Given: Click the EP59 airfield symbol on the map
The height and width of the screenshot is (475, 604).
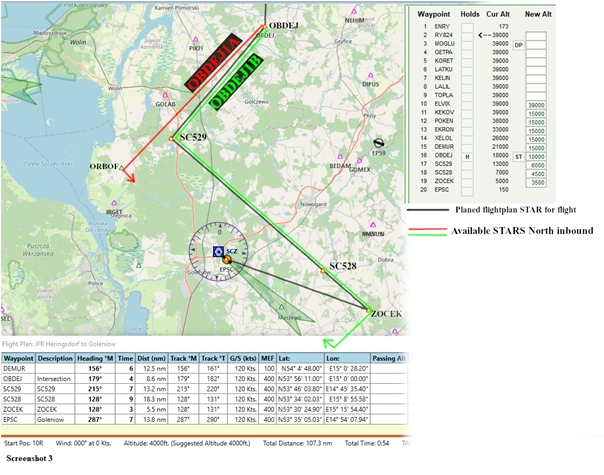Looking at the screenshot, I should [x=379, y=143].
